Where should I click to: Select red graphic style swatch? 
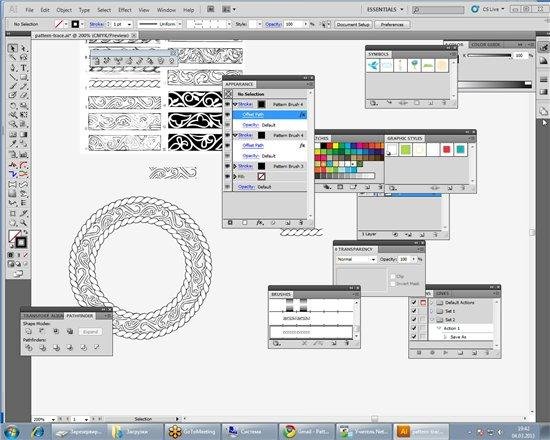coord(447,149)
